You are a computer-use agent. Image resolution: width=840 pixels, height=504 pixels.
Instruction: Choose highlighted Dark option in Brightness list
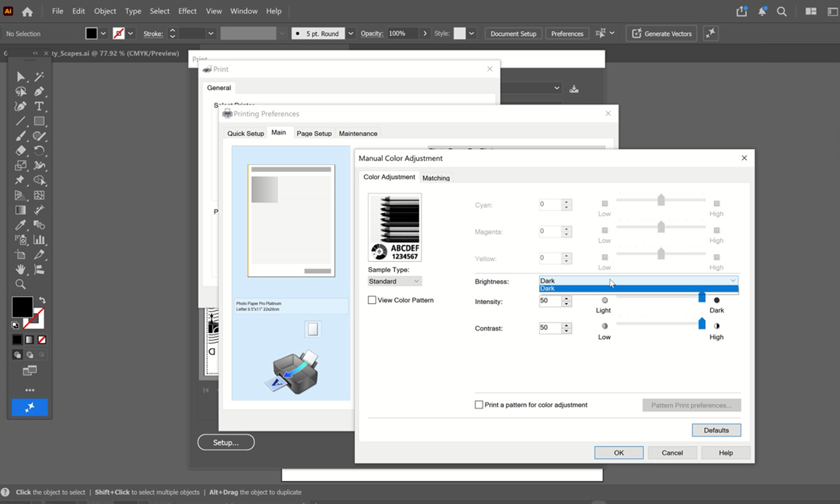638,289
